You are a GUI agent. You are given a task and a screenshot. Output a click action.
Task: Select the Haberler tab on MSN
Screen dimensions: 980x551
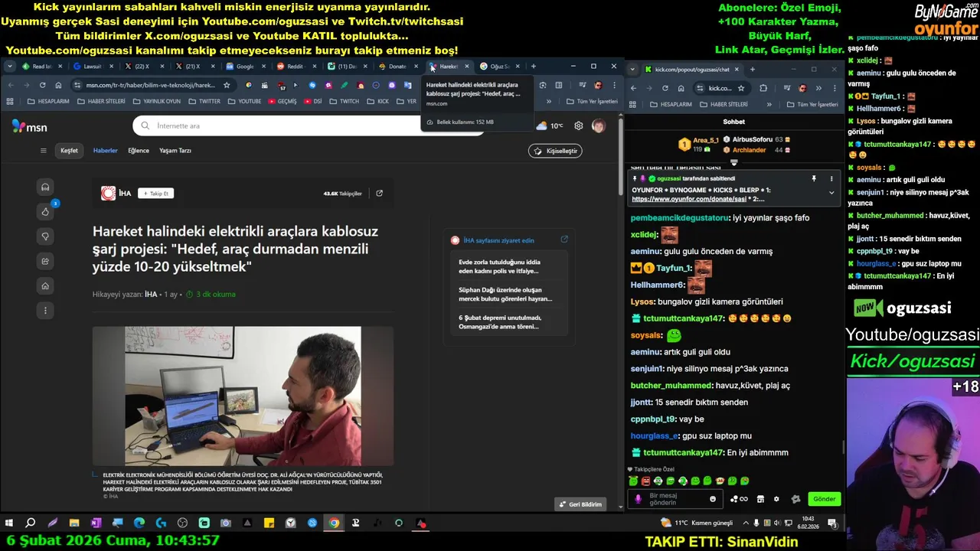coord(106,151)
